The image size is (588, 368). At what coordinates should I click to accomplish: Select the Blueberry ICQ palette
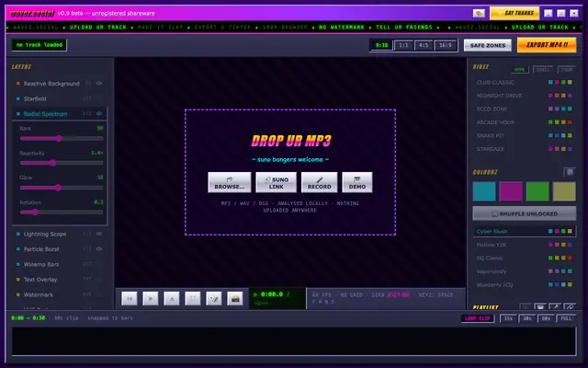(x=525, y=284)
